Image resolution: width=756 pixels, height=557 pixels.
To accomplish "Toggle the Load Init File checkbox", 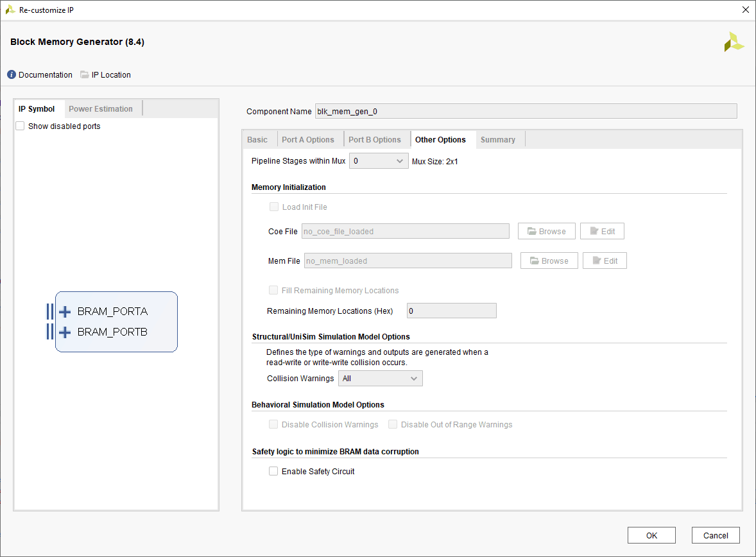I will point(274,207).
